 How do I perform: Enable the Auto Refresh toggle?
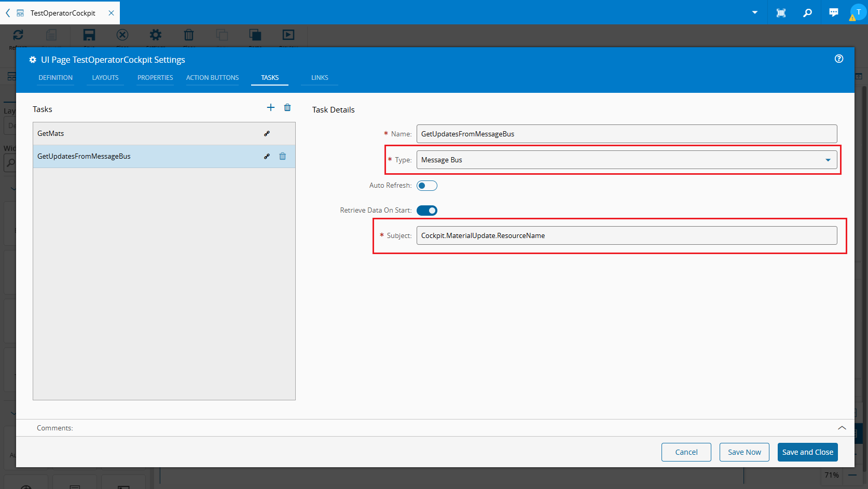[x=426, y=186]
